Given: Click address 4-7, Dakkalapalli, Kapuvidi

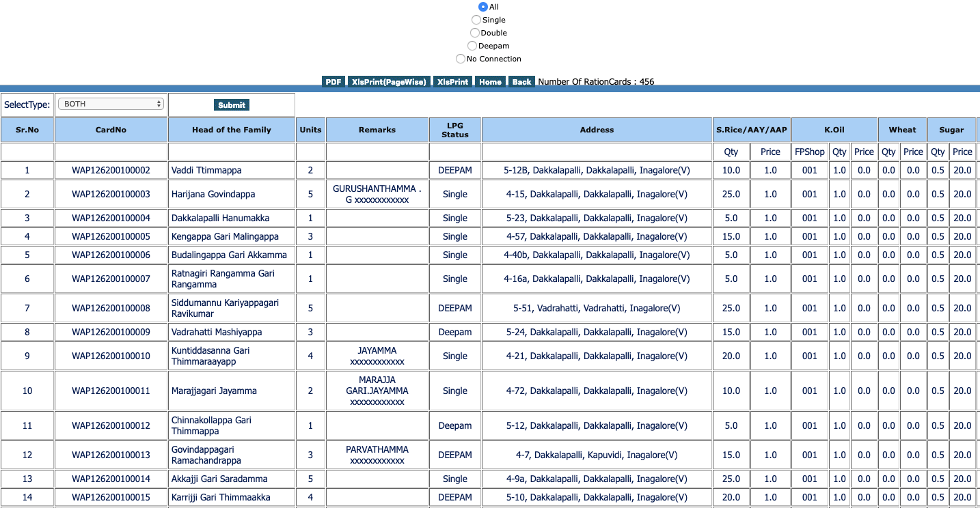Looking at the screenshot, I should click(x=597, y=455).
